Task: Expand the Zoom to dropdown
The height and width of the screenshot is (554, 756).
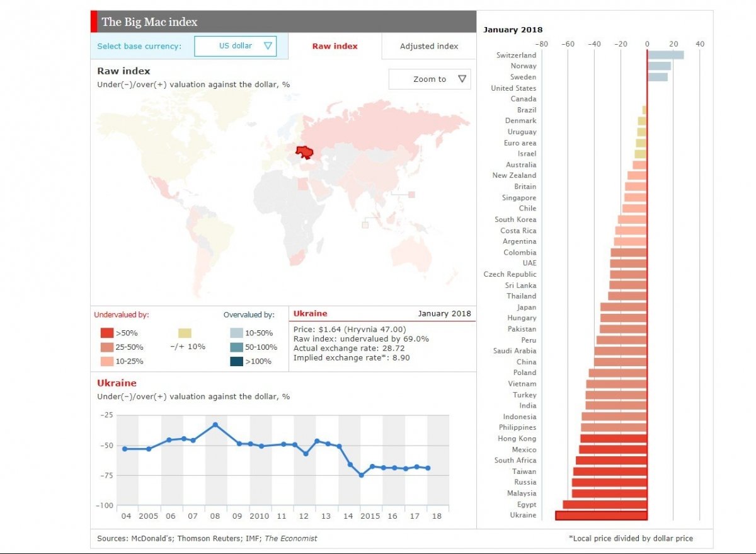Action: [430, 79]
